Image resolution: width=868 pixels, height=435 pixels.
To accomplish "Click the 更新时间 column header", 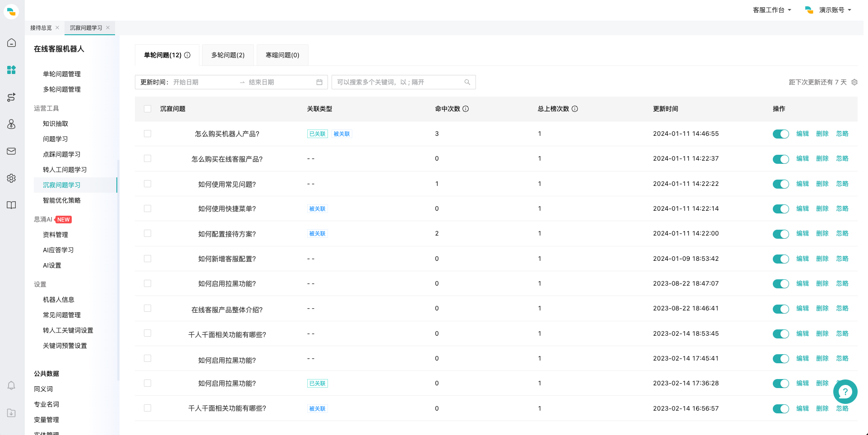I will click(x=665, y=109).
